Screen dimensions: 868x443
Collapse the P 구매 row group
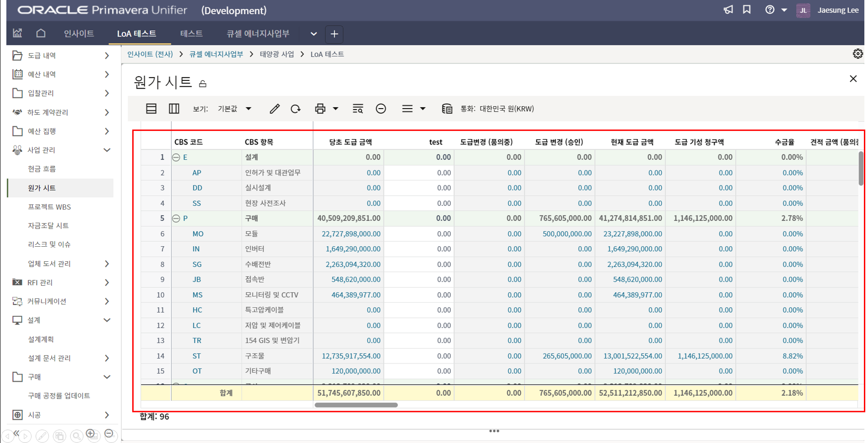[x=176, y=219]
